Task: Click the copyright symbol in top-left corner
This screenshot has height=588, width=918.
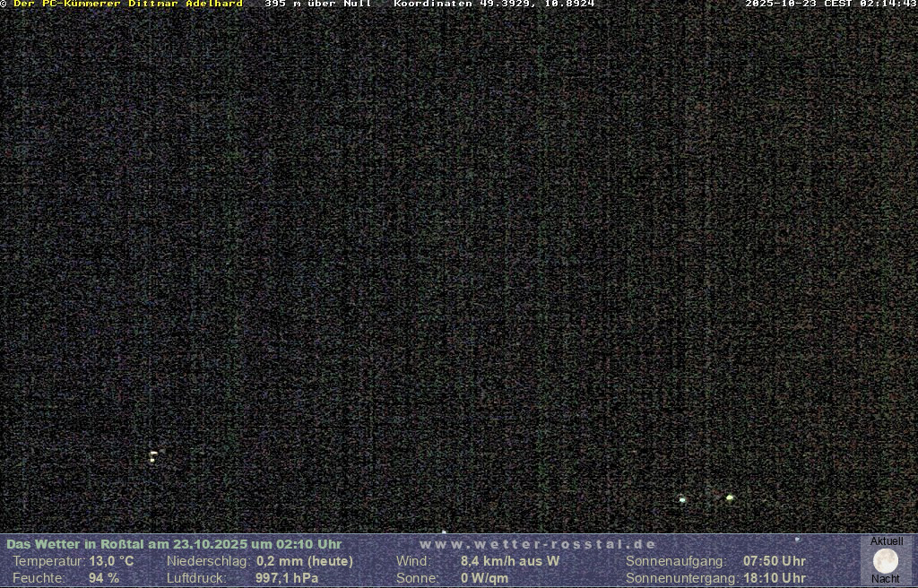Action: [4, 4]
